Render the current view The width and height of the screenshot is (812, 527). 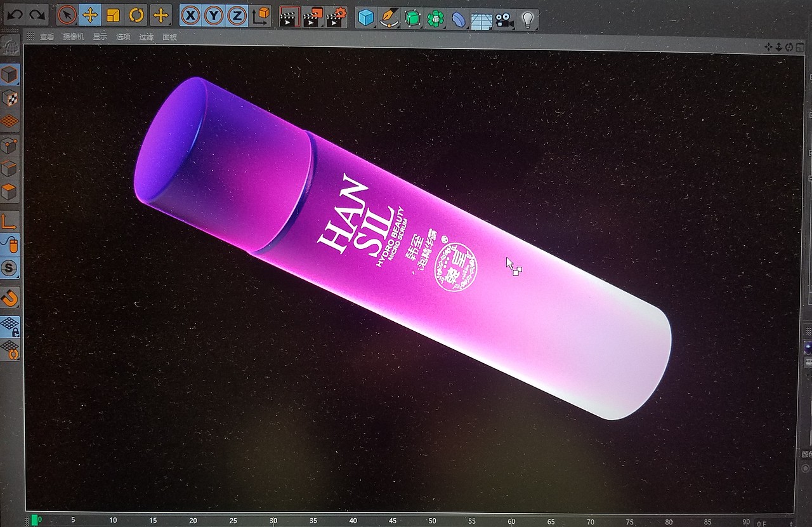pyautogui.click(x=289, y=17)
